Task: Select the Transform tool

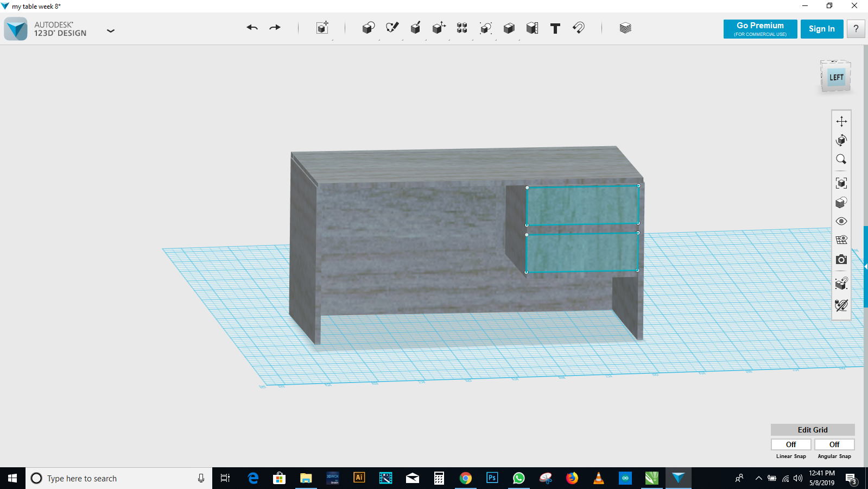Action: click(x=322, y=28)
